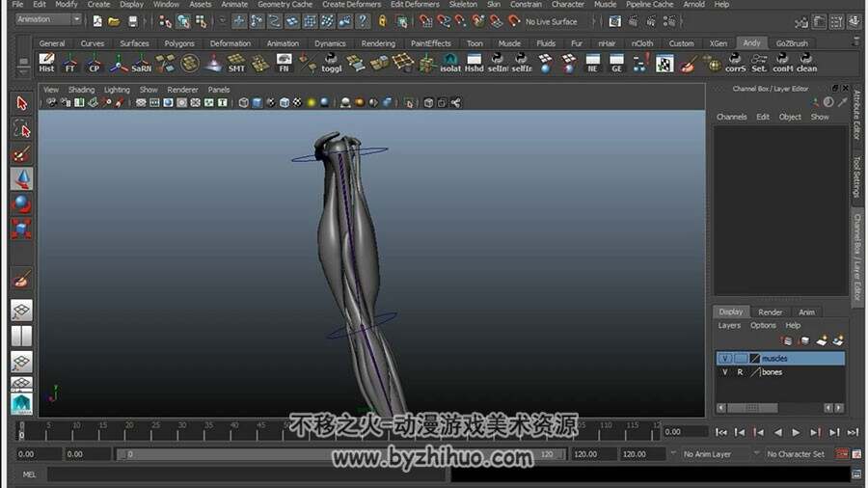Screen dimensions: 868x488
Task: Click the NE shelf button
Action: click(592, 63)
